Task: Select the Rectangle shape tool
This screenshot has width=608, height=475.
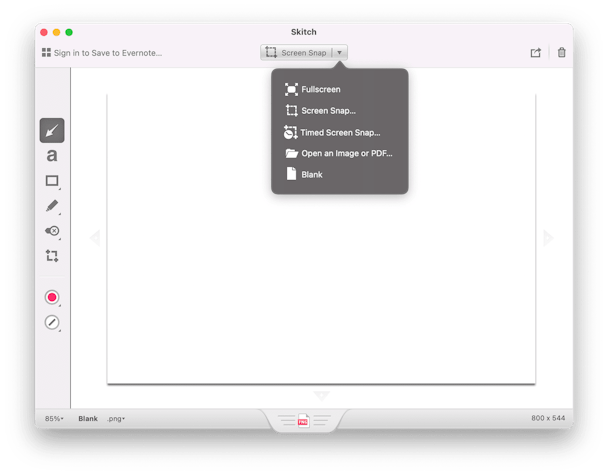Action: tap(52, 181)
